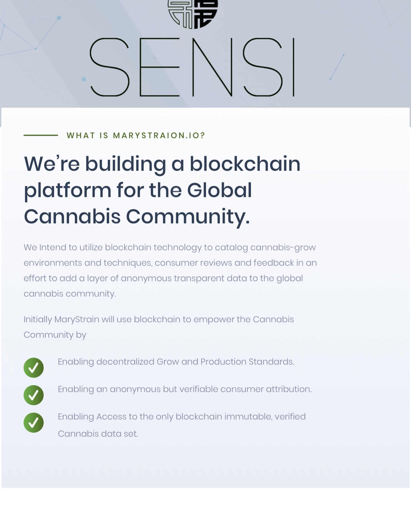Click the green line before WHAT IS MARYSTRAION.IO
Viewport: 411px width, 532px height.
click(x=41, y=135)
